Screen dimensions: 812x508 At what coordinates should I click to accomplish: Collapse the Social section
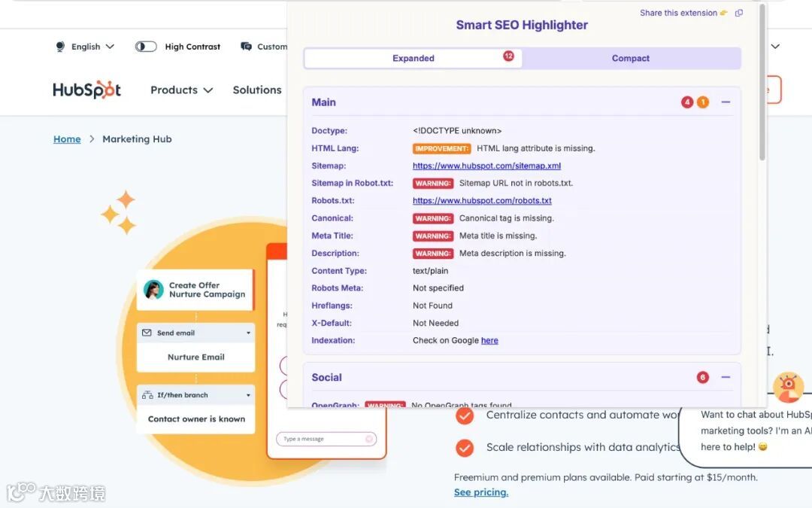pos(726,377)
